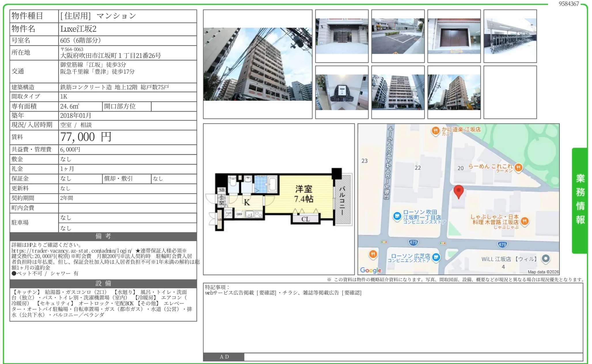Click the 開口部方位 label cell
592x364 pixels.
coord(127,106)
